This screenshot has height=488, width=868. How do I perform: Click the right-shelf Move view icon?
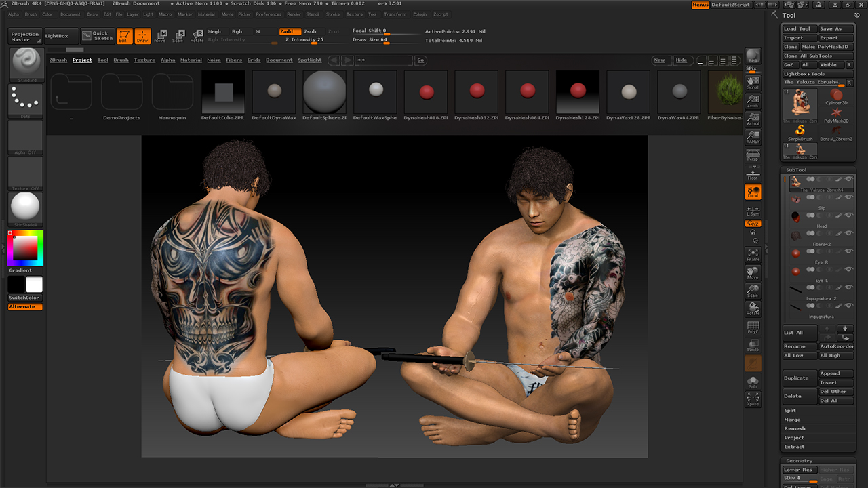pyautogui.click(x=753, y=272)
